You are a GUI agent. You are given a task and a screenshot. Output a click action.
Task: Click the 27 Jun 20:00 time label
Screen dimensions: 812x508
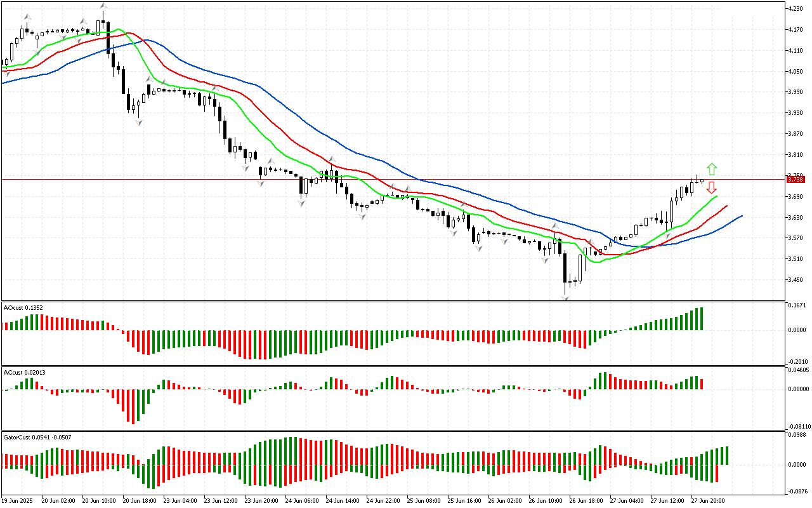[709, 500]
